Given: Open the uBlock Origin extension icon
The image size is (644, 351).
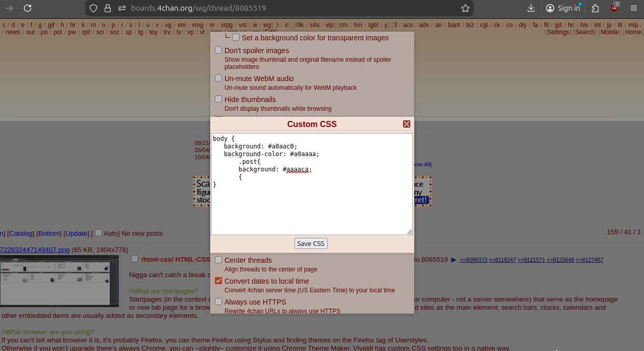Looking at the screenshot, I should point(614,8).
